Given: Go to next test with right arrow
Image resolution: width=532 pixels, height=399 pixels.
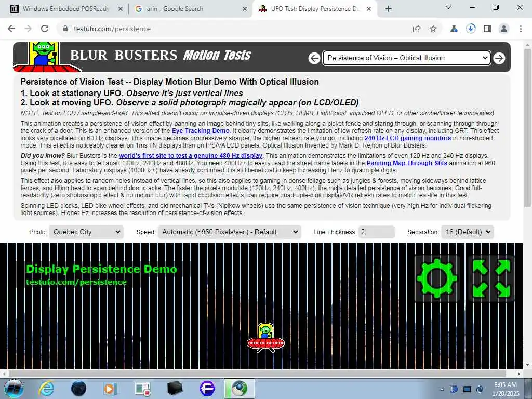Looking at the screenshot, I should [499, 58].
